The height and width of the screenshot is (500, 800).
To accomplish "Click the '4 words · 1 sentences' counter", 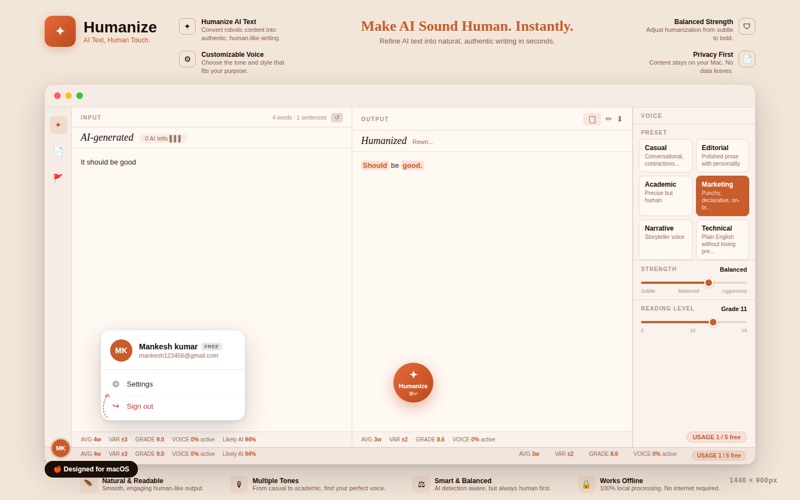I will click(299, 117).
